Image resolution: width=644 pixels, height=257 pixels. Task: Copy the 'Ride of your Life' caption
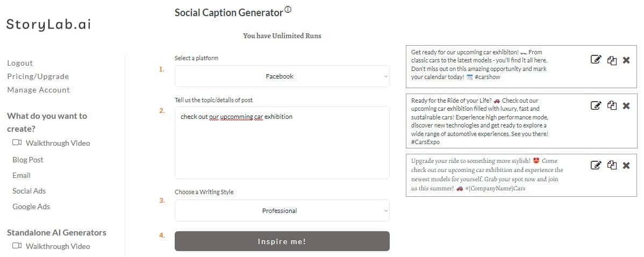[x=612, y=105]
